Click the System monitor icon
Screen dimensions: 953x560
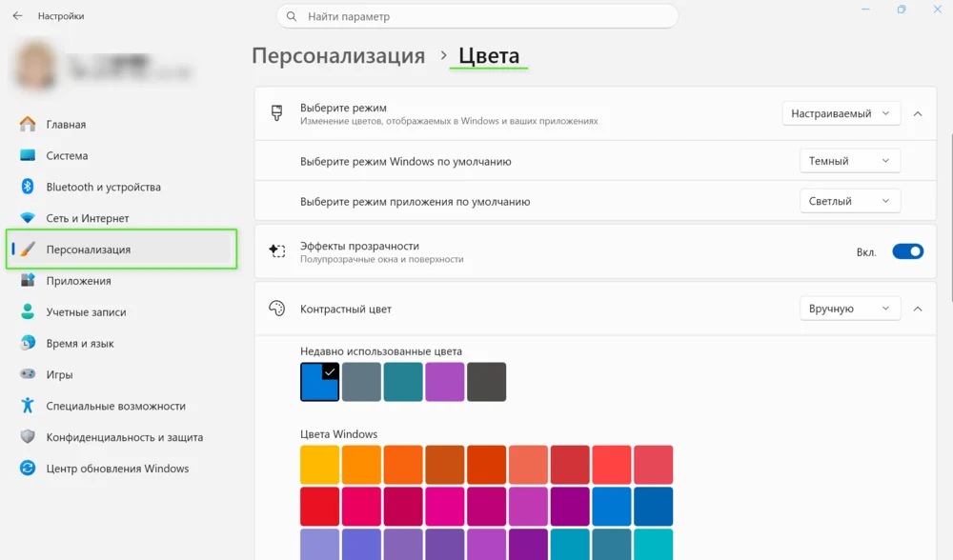coord(28,155)
